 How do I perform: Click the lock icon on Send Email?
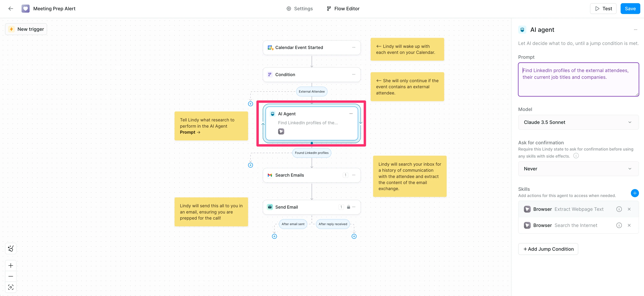pyautogui.click(x=348, y=207)
